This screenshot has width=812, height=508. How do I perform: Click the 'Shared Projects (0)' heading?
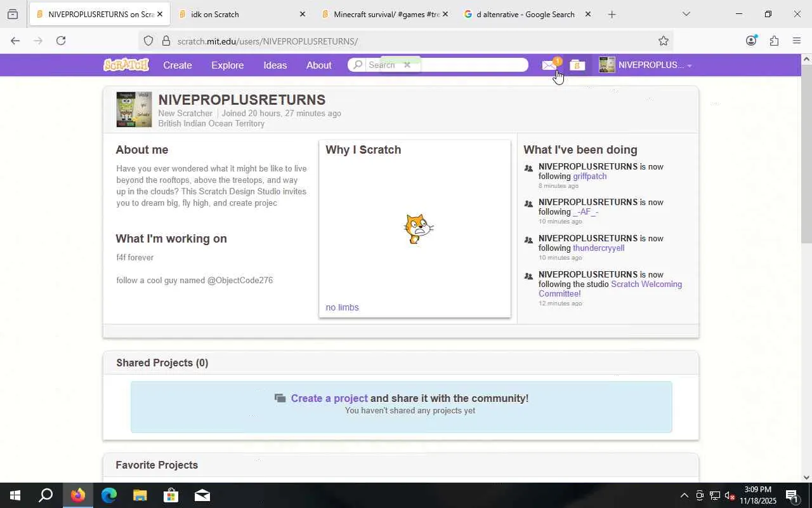162,363
